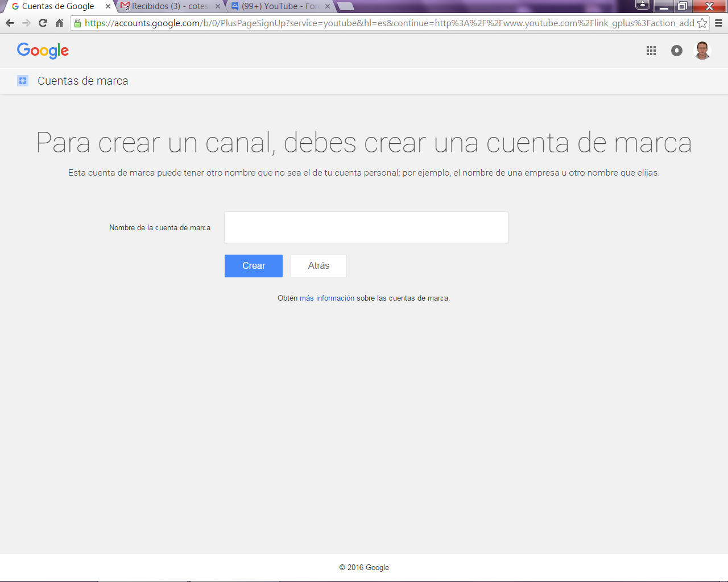Switch to the (99+) YouTube tab
728x582 pixels.
tap(280, 6)
